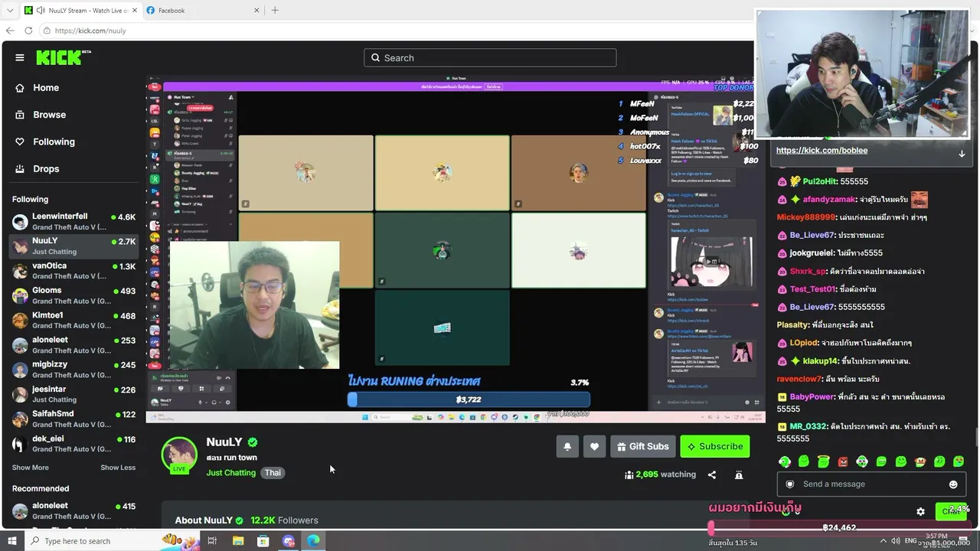Send the message with the Chat button
This screenshot has width=980, height=551.
(x=951, y=510)
